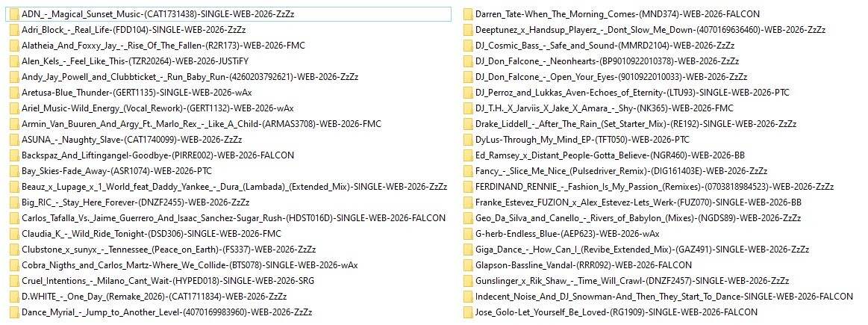868x325 pixels.
Task: Click folder icon of DyLus-Through_My_Mind_EP
Action: point(468,140)
